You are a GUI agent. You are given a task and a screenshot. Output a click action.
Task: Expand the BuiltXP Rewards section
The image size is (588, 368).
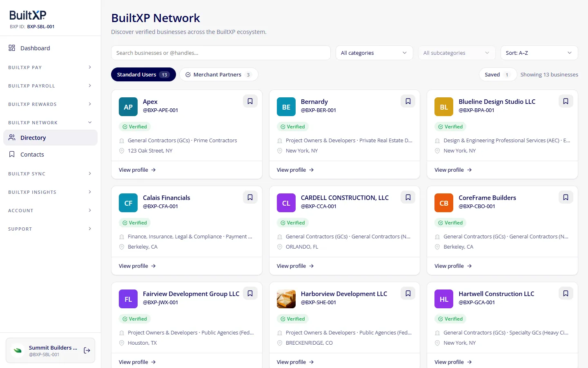tap(50, 104)
